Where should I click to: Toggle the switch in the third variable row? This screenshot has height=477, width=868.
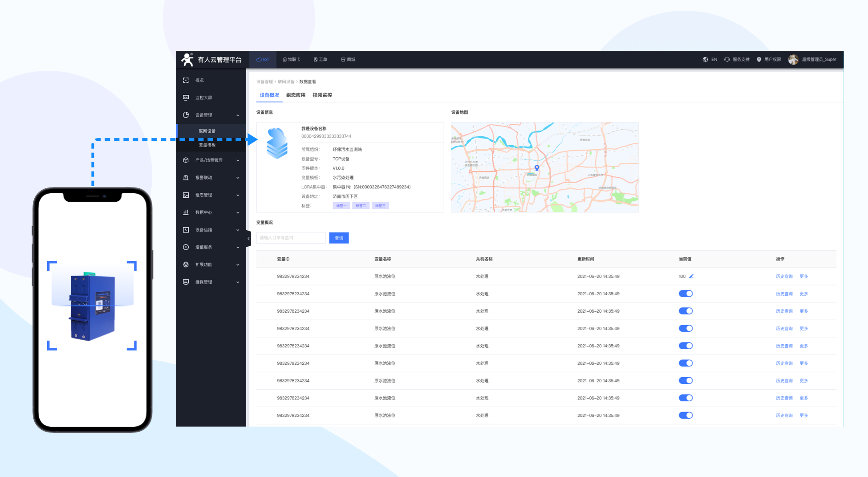[x=685, y=311]
